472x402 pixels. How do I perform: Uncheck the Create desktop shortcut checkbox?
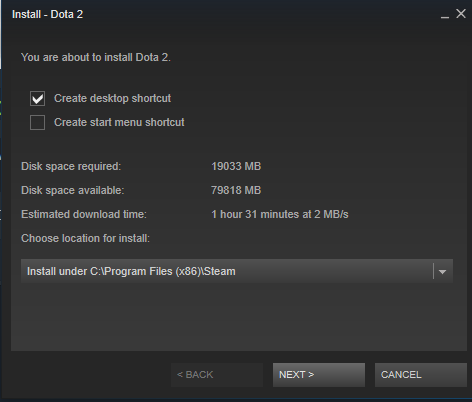coord(37,99)
